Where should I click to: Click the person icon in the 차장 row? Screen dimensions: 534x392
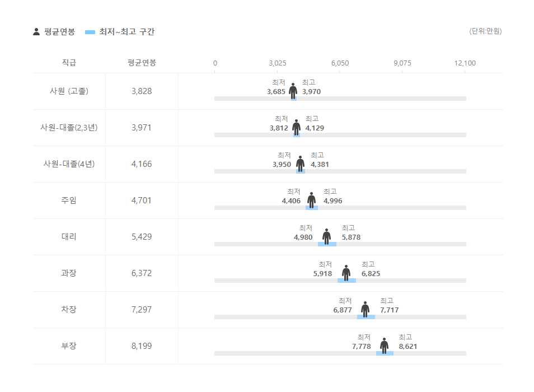pos(365,309)
